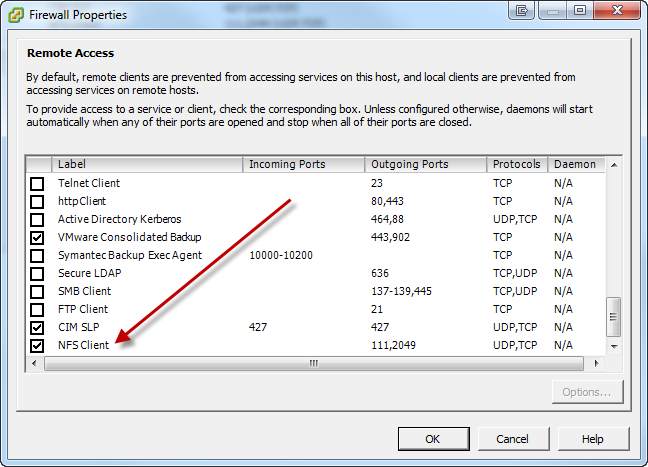
Task: Click outgoing port 23 cell
Action: tap(377, 183)
